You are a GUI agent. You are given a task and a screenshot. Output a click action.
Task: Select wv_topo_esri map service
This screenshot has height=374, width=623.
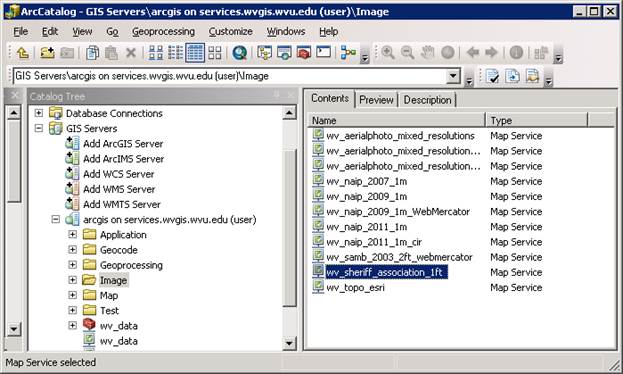click(355, 287)
